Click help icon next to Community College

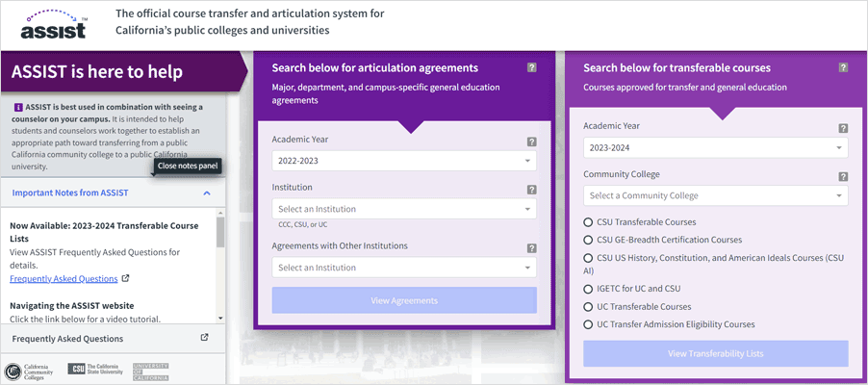pyautogui.click(x=843, y=177)
